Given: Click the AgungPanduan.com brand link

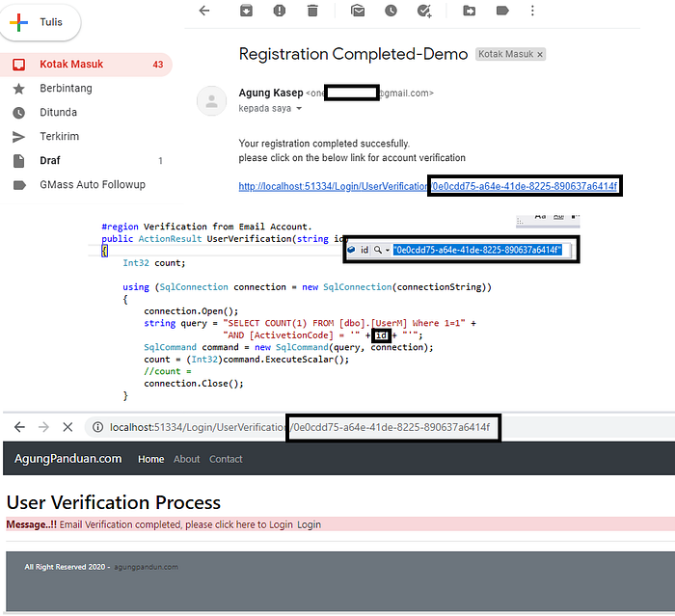Looking at the screenshot, I should click(x=68, y=459).
